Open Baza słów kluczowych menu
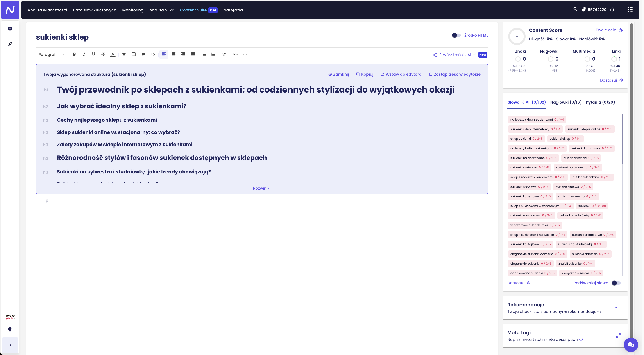 [95, 10]
